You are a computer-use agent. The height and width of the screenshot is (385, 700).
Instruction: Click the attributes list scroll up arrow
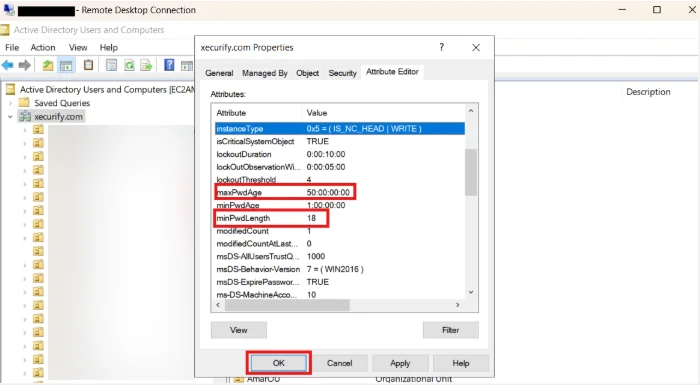[x=471, y=111]
